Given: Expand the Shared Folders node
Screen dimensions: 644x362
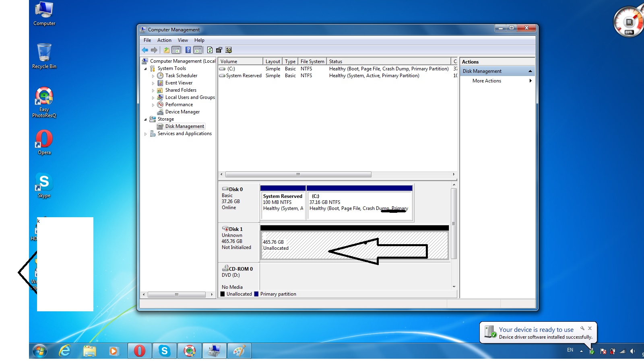Looking at the screenshot, I should [153, 90].
